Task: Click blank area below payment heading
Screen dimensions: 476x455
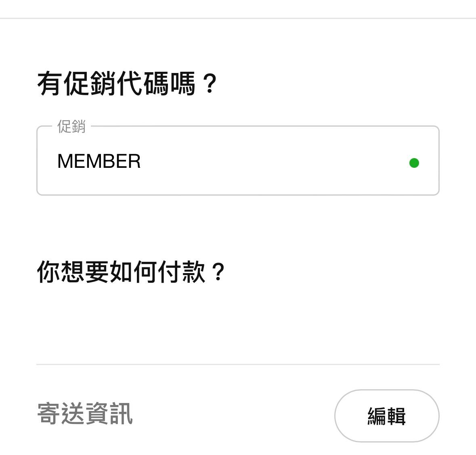Action: [237, 323]
